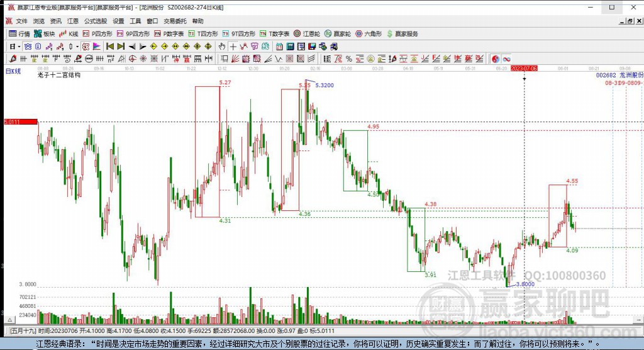The image size is (644, 350).
Task: Open the P四方形 tool
Action: [x=97, y=34]
